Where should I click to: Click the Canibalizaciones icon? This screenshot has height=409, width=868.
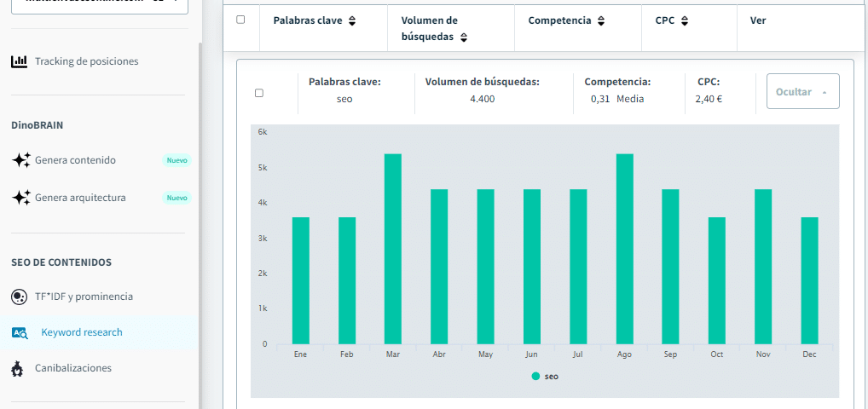click(18, 369)
